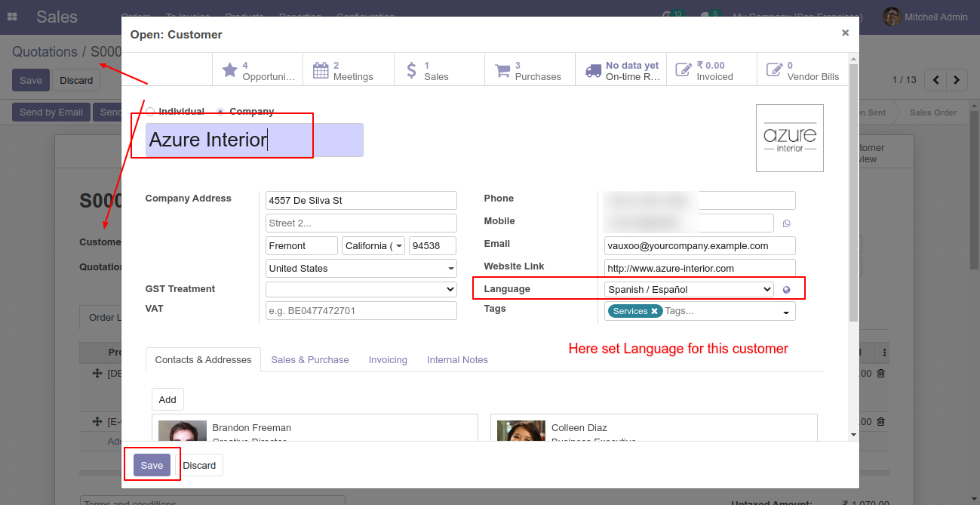Go to next record arrow
980x505 pixels.
click(957, 79)
